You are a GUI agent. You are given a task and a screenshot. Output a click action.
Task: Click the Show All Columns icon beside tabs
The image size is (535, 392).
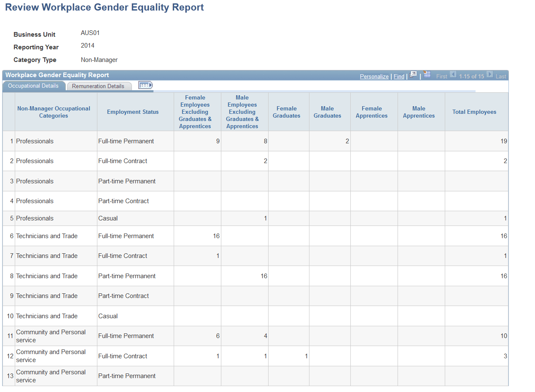(145, 85)
